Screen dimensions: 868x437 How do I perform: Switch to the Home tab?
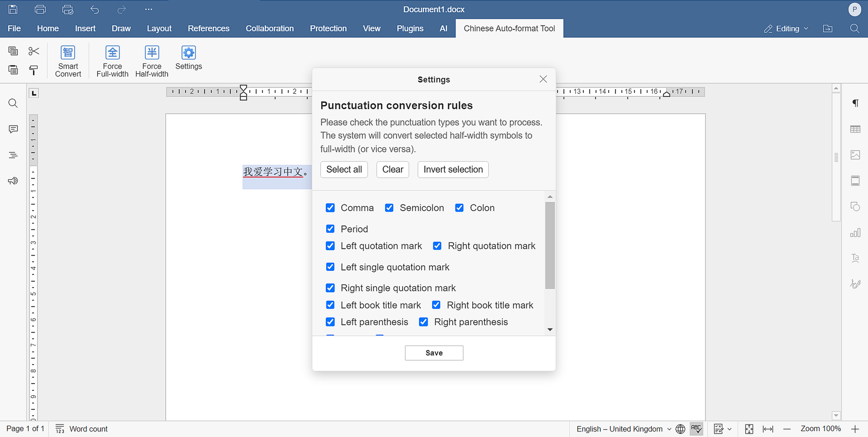click(48, 28)
